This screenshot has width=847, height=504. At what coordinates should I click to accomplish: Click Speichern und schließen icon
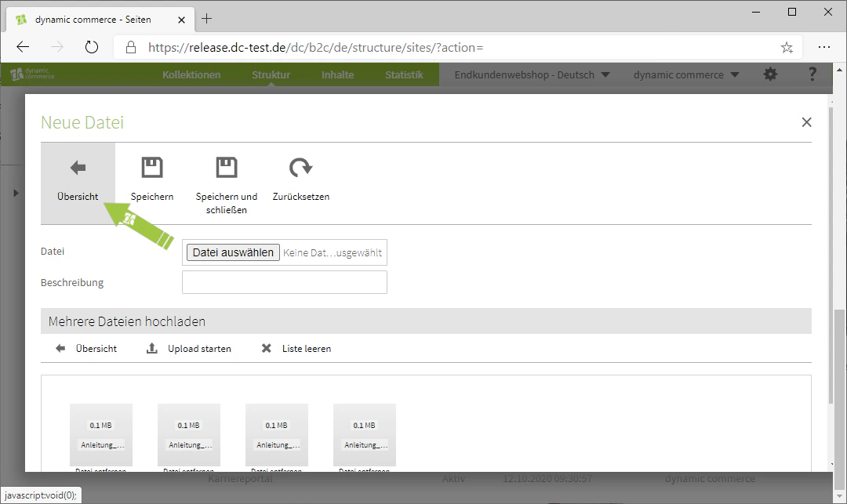[227, 167]
